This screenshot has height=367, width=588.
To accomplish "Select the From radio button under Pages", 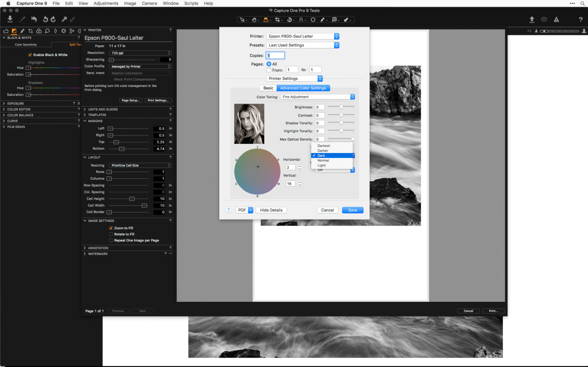I will click(x=269, y=70).
